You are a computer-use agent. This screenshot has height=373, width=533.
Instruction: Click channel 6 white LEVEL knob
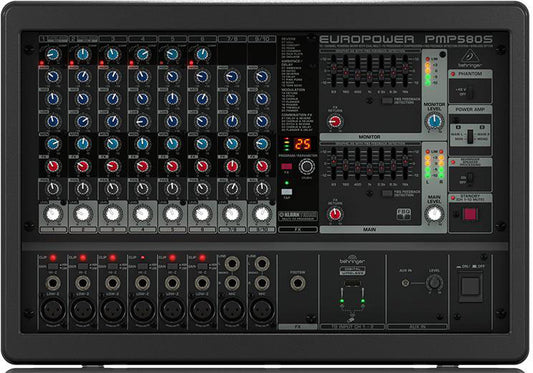coord(202,214)
